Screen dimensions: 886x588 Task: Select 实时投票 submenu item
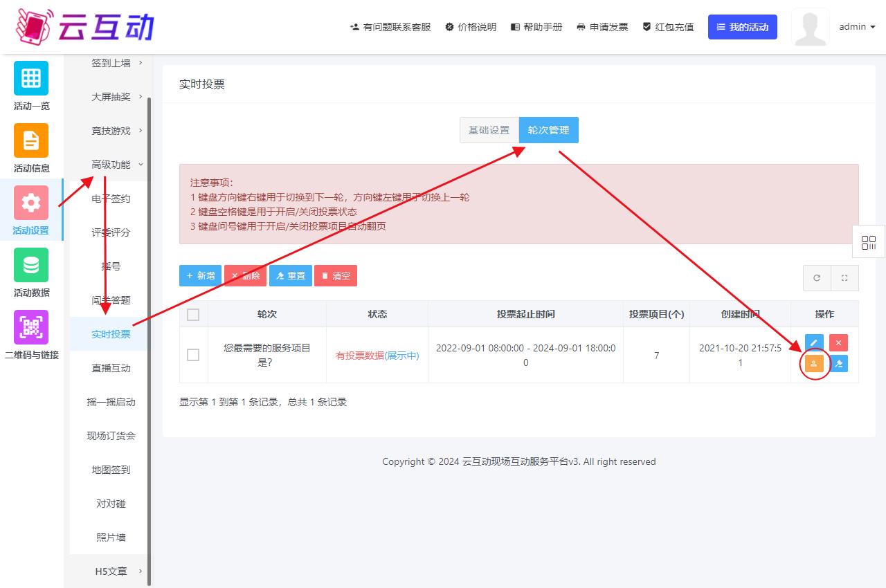pos(111,334)
